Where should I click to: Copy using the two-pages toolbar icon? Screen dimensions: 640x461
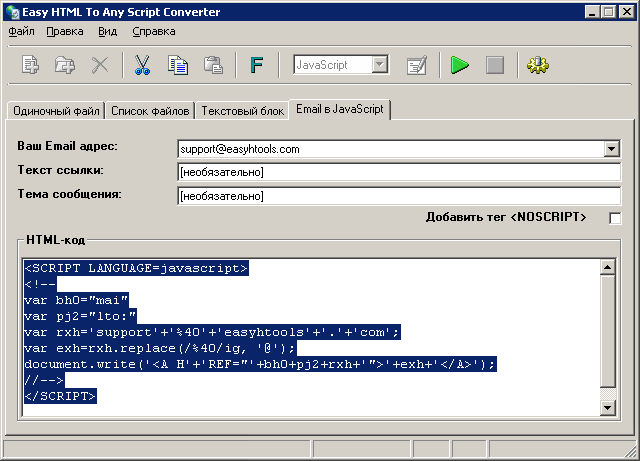178,65
